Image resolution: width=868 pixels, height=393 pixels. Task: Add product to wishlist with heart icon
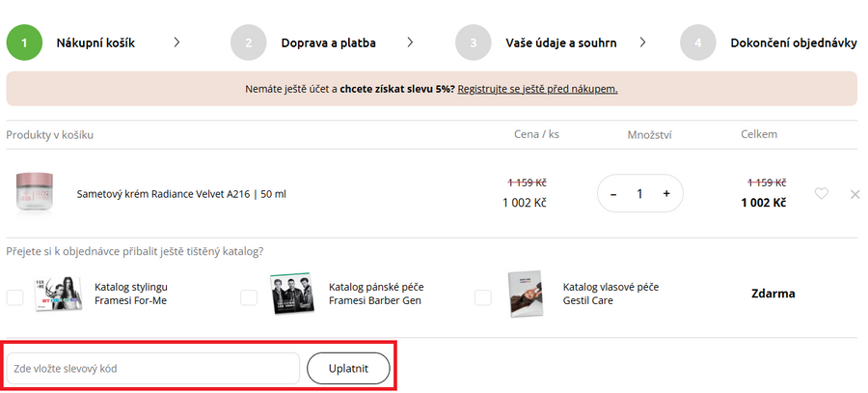click(821, 193)
